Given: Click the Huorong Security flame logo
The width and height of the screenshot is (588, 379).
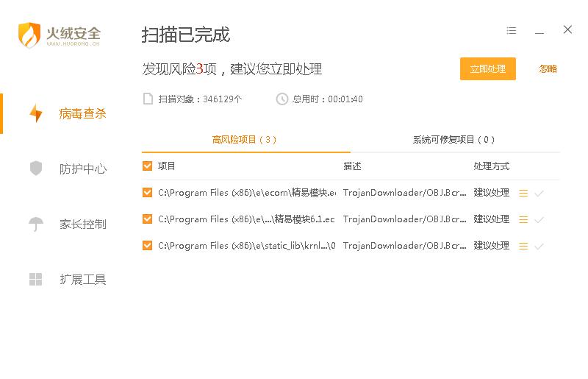Looking at the screenshot, I should pos(29,35).
